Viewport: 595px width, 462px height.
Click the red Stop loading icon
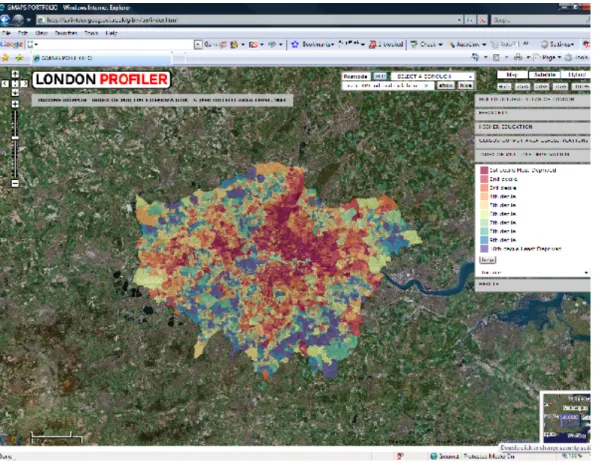click(x=482, y=20)
